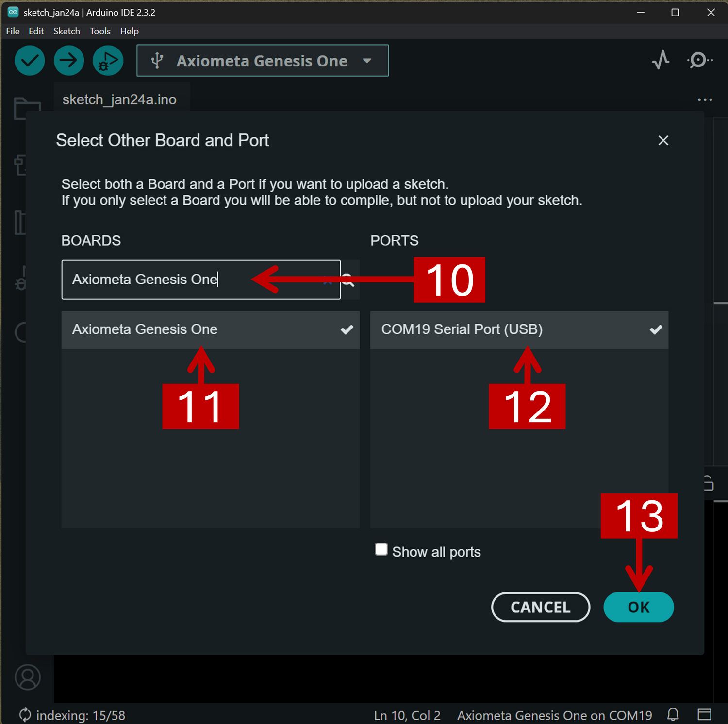Open the Serial Monitor
728x724 pixels.
point(699,60)
